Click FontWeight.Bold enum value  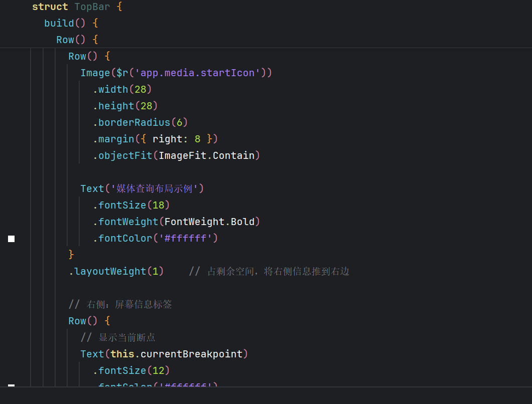(x=209, y=222)
